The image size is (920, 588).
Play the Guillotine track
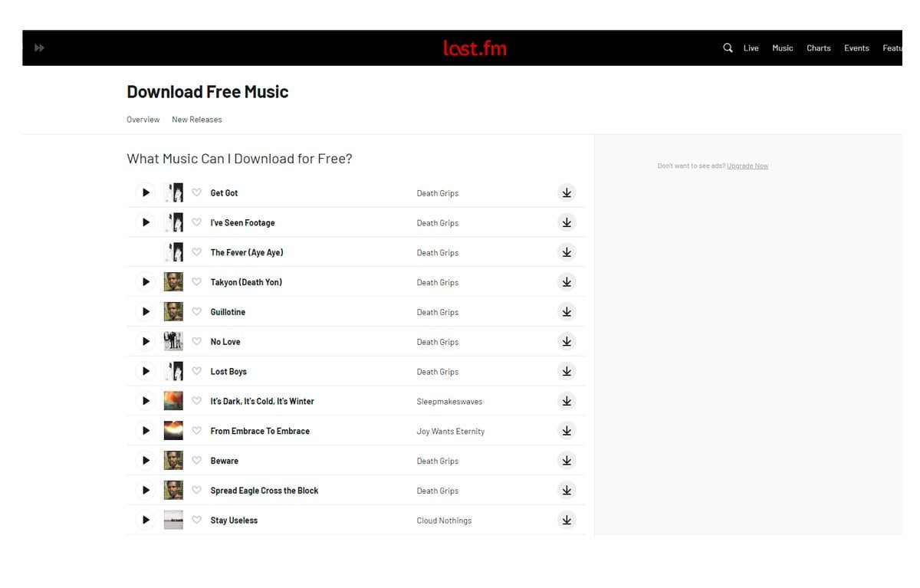(146, 312)
